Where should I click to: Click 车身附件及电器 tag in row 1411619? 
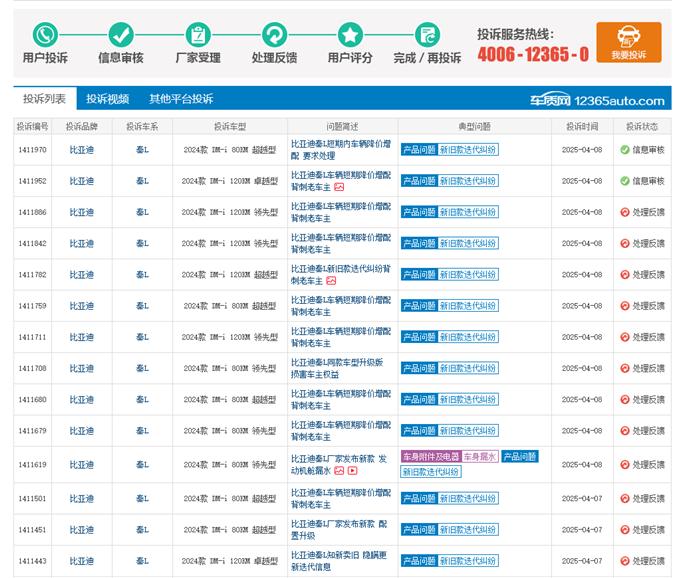pyautogui.click(x=431, y=457)
